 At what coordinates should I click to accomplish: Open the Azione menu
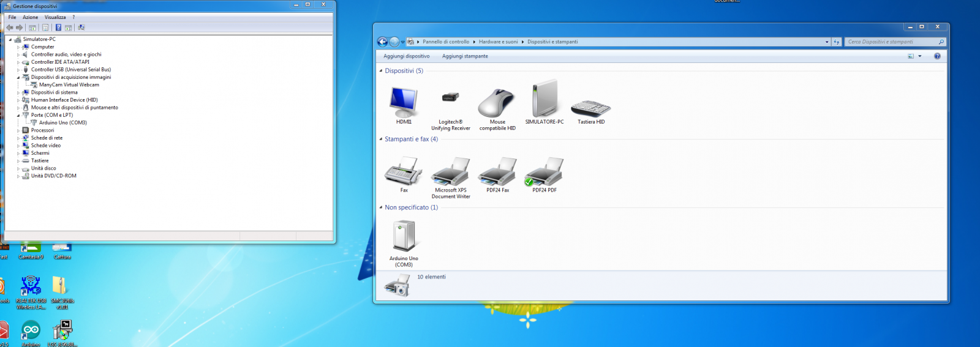(x=31, y=17)
